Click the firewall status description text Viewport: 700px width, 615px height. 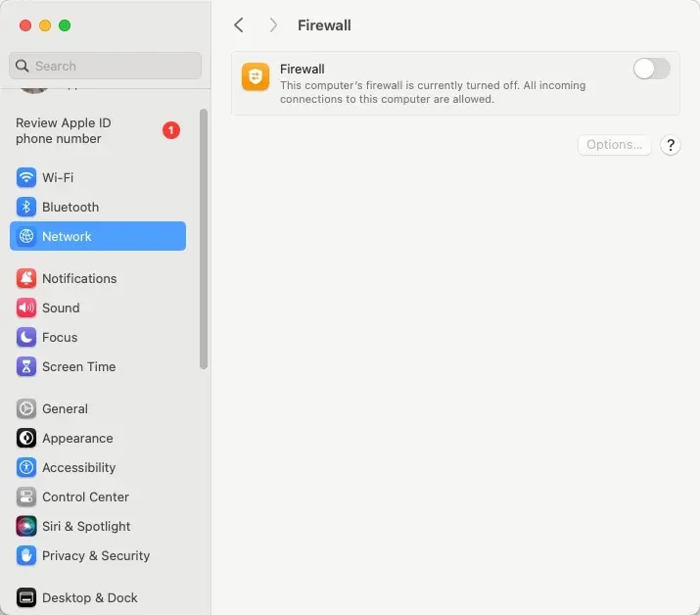433,92
